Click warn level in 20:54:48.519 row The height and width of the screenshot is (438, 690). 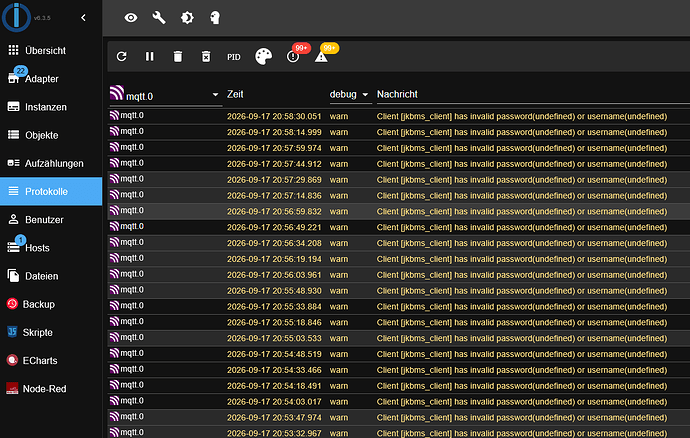click(x=339, y=354)
